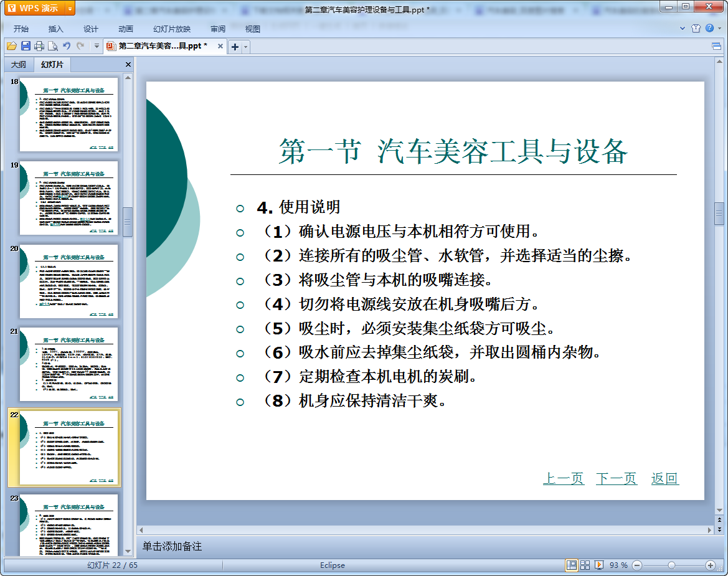Screen dimensions: 728x576
Task: Collapse the ribbon with the chevron arrow
Action: pos(683,29)
